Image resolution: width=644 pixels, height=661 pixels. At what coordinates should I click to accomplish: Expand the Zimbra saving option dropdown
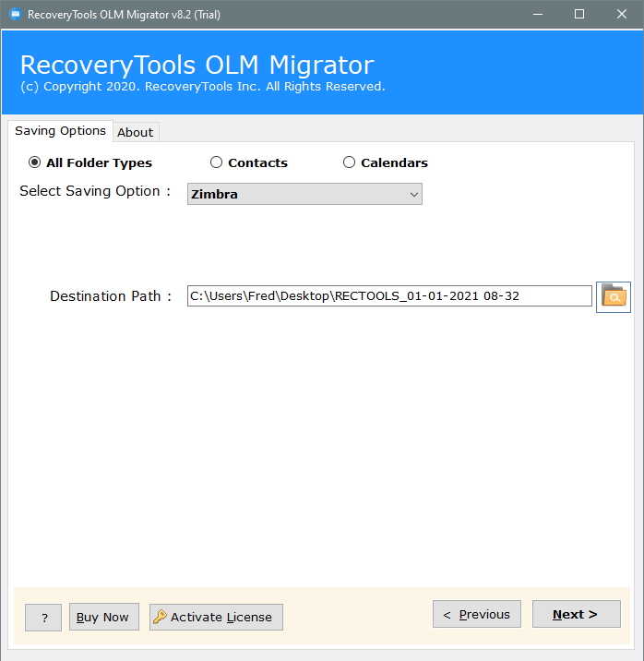click(x=304, y=194)
